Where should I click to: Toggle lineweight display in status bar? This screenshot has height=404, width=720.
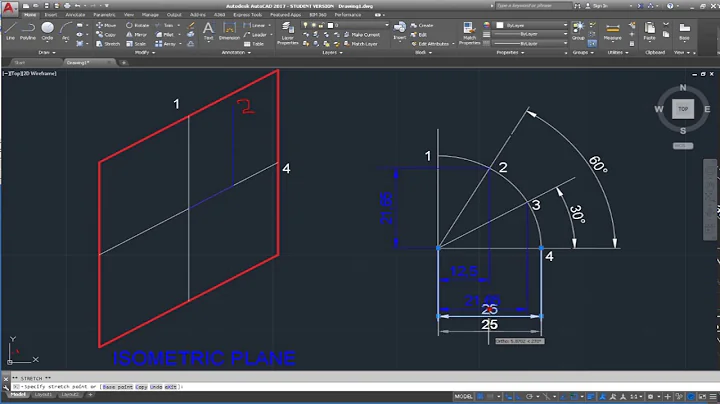(591, 397)
